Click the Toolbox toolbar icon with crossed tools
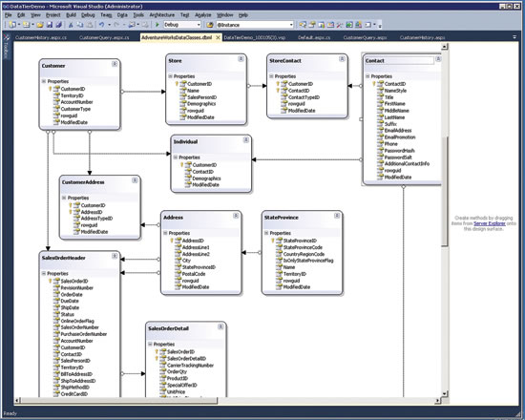Viewport: 525px width, 420px height. 340,25
